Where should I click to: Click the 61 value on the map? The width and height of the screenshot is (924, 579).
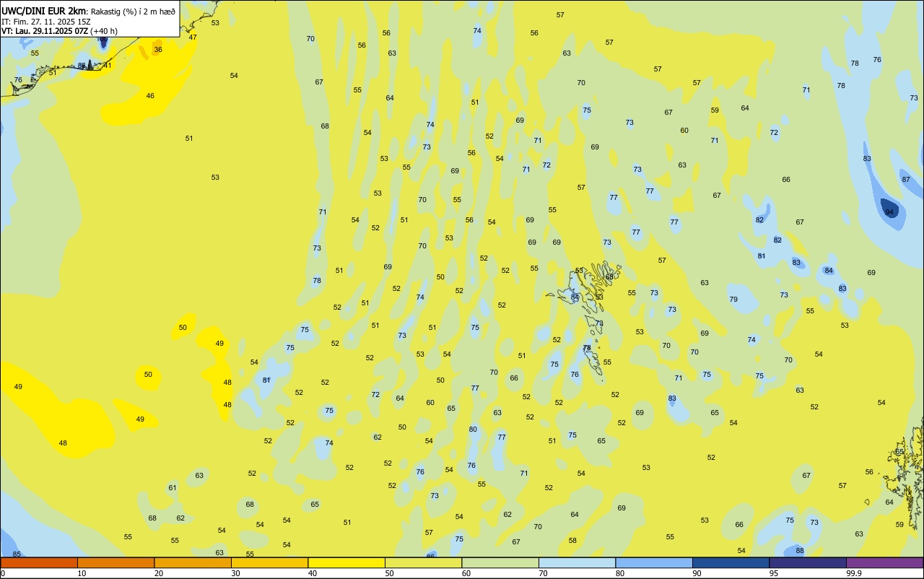(173, 487)
